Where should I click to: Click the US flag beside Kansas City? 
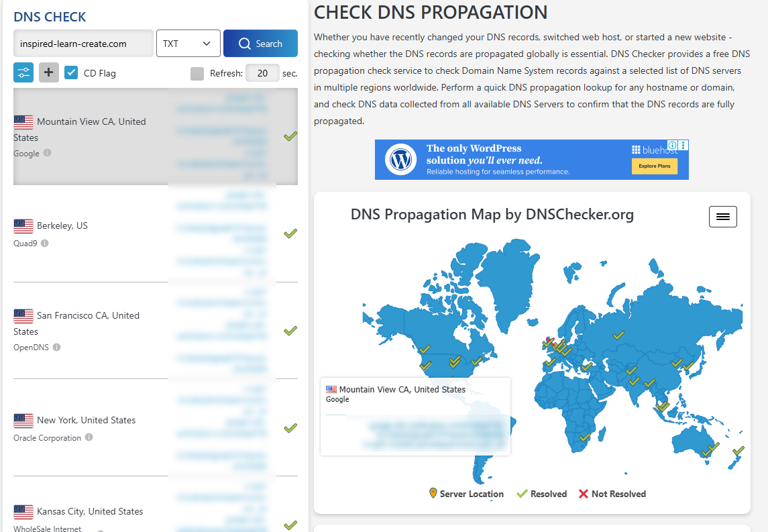23,512
